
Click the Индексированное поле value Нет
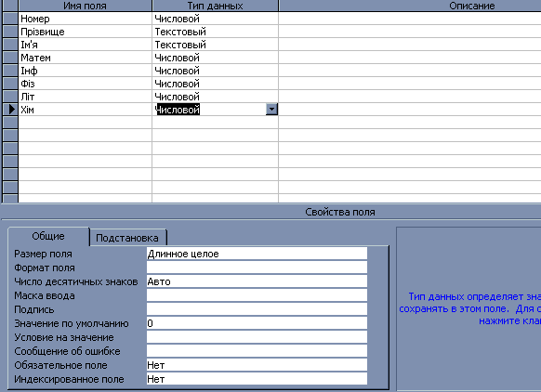click(x=257, y=379)
